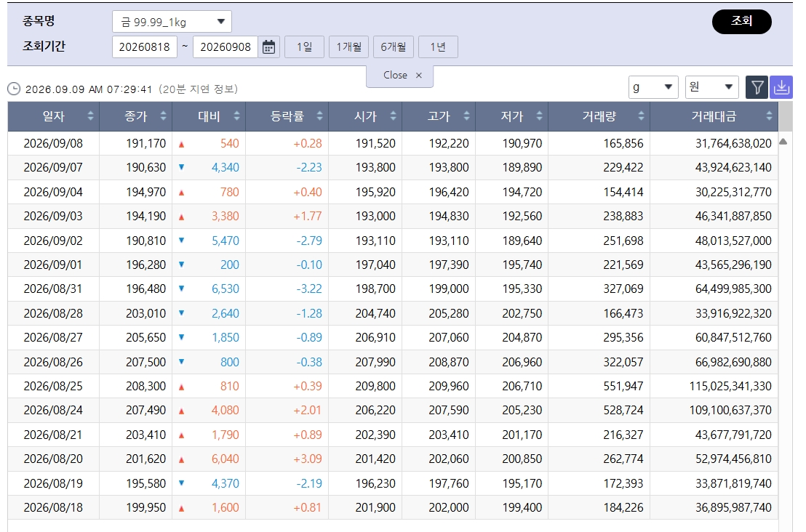Sort by 일자 column arrows
Screen dimensions: 806x532
point(90,116)
